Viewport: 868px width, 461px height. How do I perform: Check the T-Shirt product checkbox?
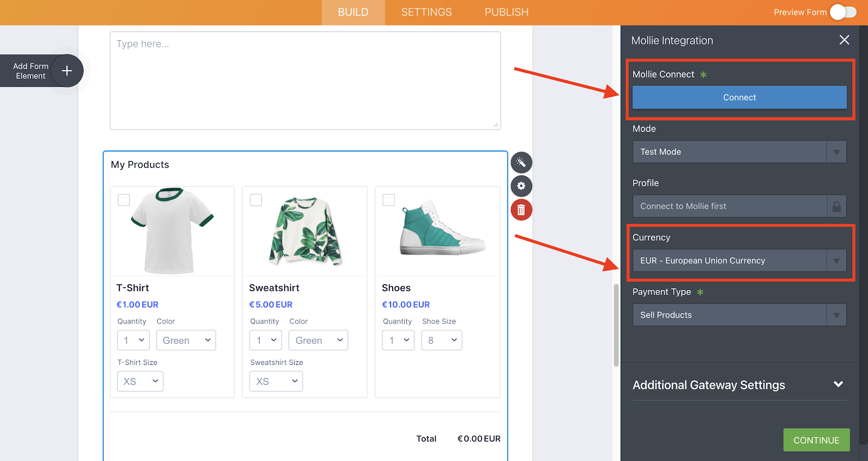[124, 200]
